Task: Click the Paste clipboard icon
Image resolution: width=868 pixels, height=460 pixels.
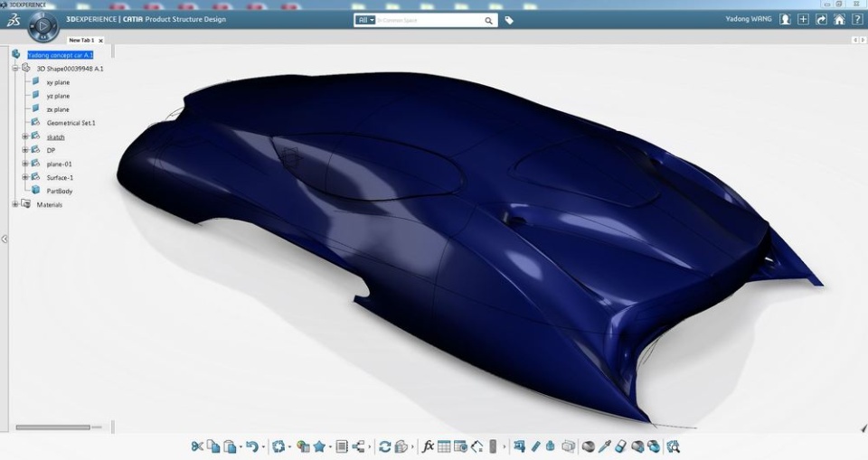Action: (x=230, y=446)
